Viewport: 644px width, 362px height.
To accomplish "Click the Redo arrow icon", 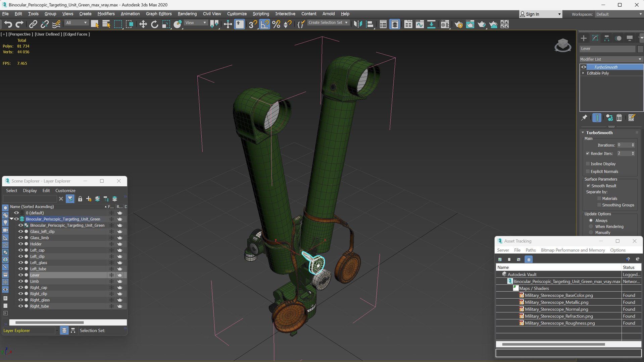I will click(x=19, y=24).
